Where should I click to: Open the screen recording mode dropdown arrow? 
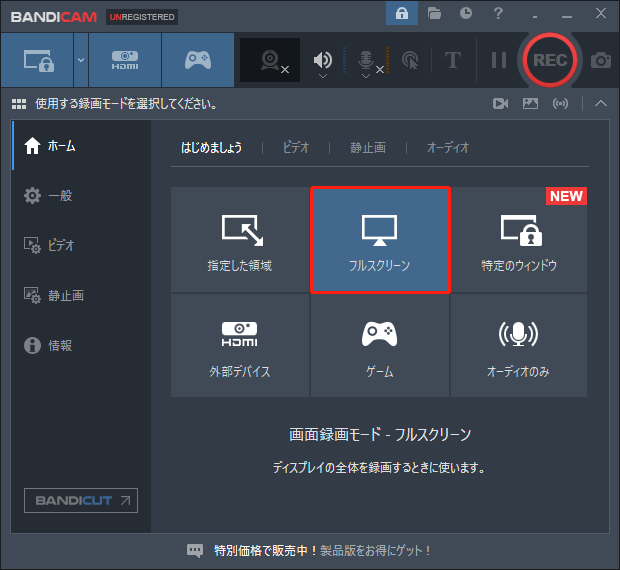click(x=81, y=60)
